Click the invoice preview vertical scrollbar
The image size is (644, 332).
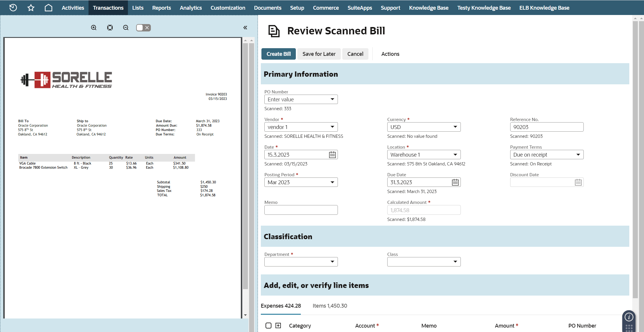click(x=245, y=166)
